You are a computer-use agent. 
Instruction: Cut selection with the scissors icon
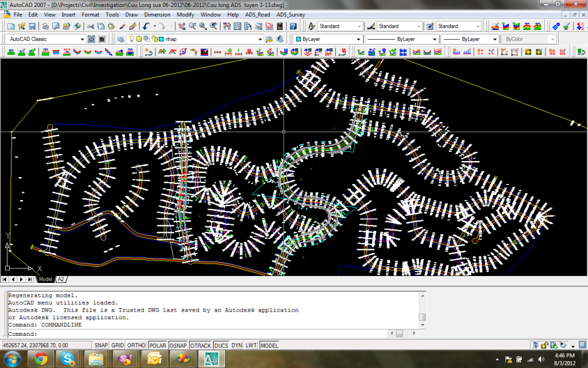tap(90, 26)
